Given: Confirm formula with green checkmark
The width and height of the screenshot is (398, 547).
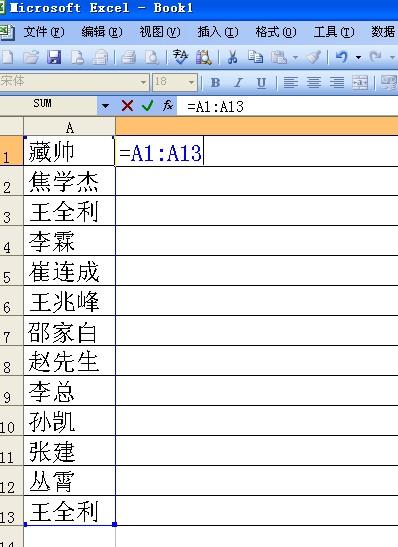Looking at the screenshot, I should pos(148,105).
